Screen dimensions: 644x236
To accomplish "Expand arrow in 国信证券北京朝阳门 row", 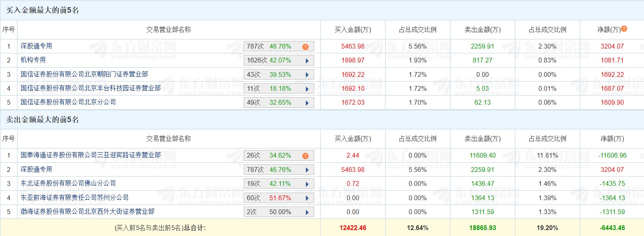I will [307, 75].
